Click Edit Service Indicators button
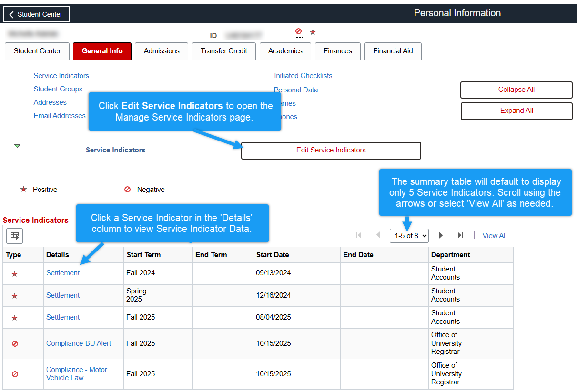The width and height of the screenshot is (577, 392). (x=331, y=150)
